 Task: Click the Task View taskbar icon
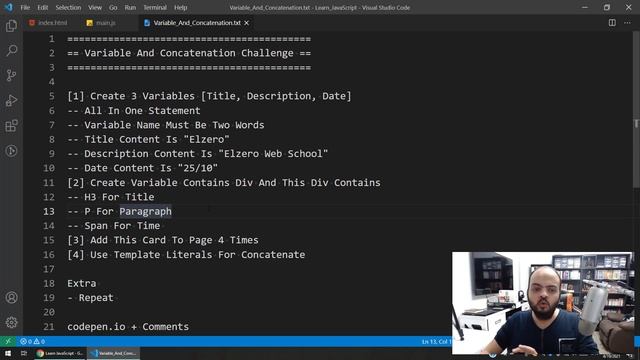click(x=24, y=353)
